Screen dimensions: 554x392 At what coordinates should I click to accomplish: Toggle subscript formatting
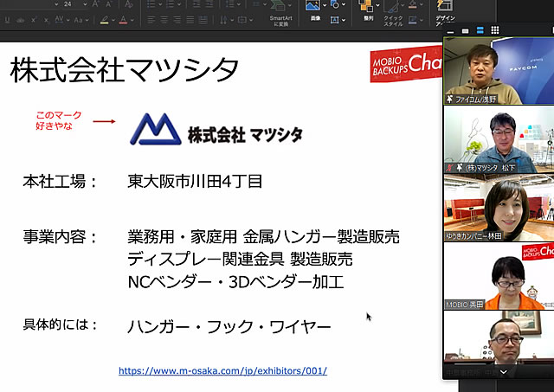click(x=46, y=21)
